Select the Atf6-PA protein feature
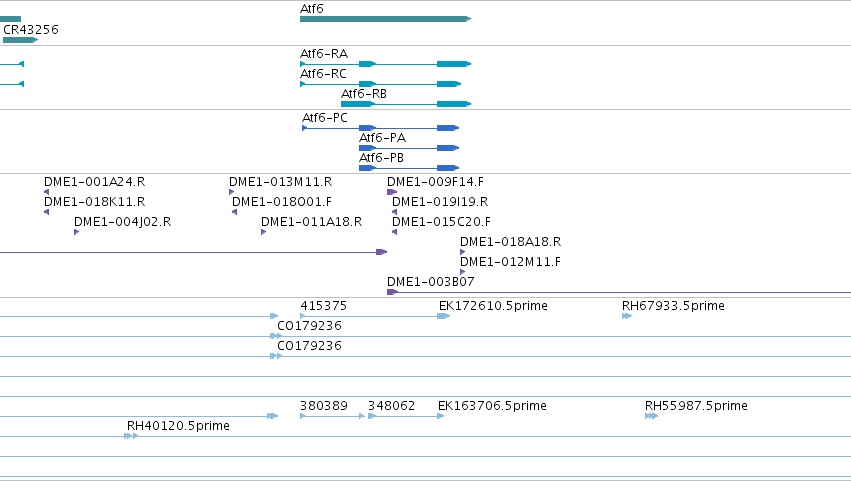851x481 pixels. tap(409, 148)
